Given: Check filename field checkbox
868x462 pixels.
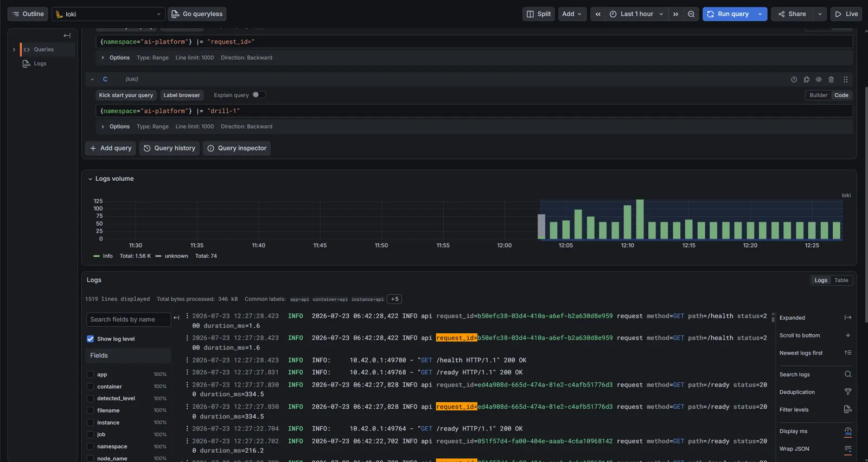Looking at the screenshot, I should pos(91,410).
